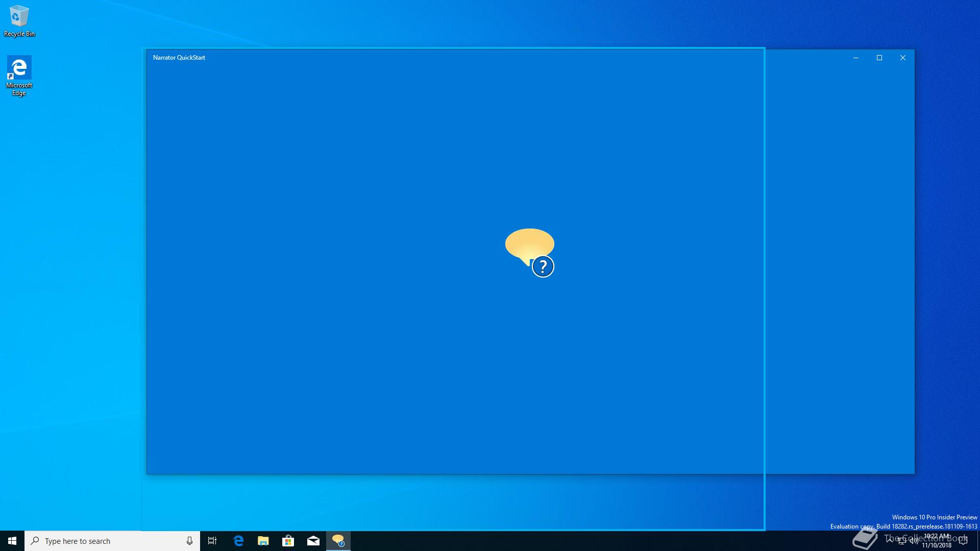
Task: Open the Recycle Bin desktop icon
Action: tap(19, 21)
